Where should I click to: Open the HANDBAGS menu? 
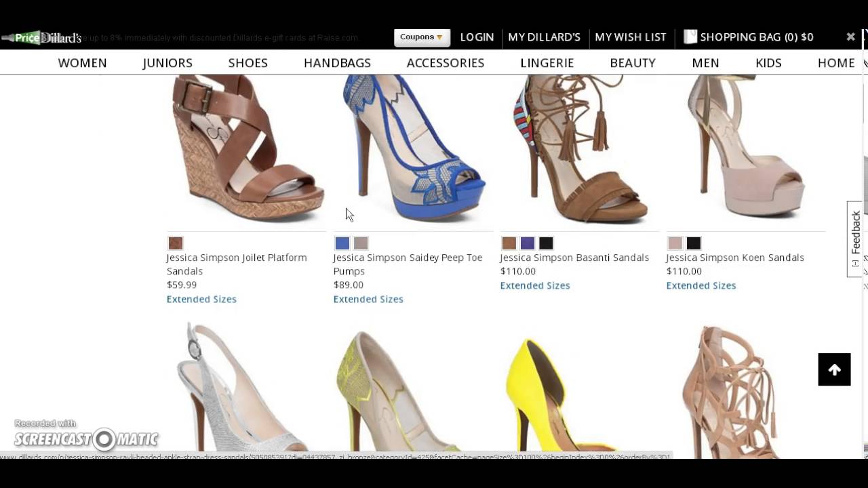click(337, 63)
